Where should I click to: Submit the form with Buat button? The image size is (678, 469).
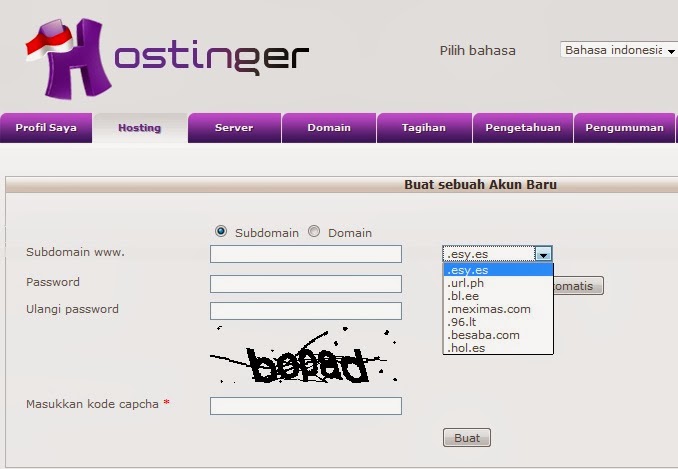(467, 438)
